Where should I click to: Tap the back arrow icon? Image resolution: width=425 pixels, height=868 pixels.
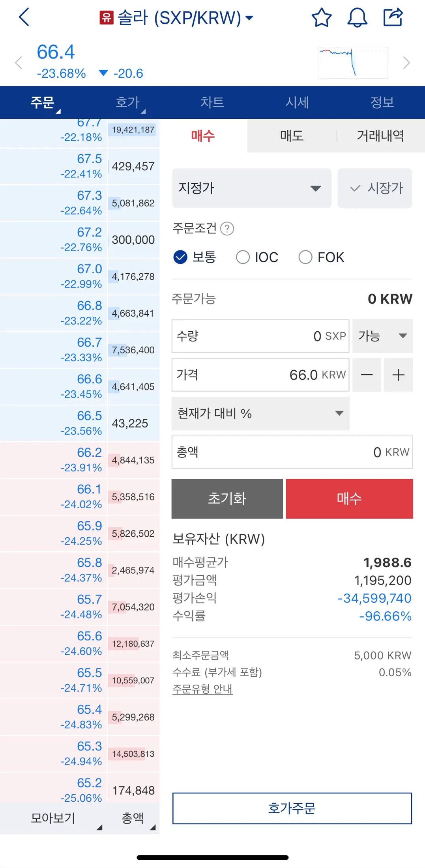coord(24,17)
